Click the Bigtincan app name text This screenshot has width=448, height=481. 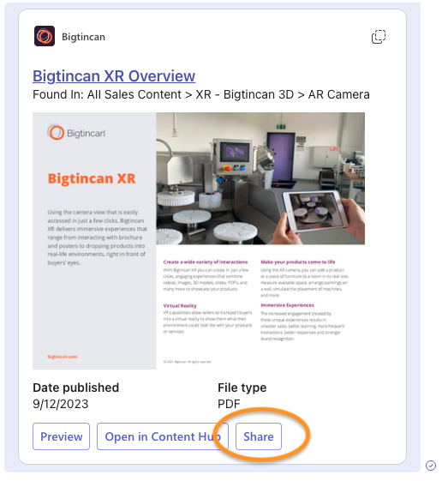pyautogui.click(x=83, y=37)
